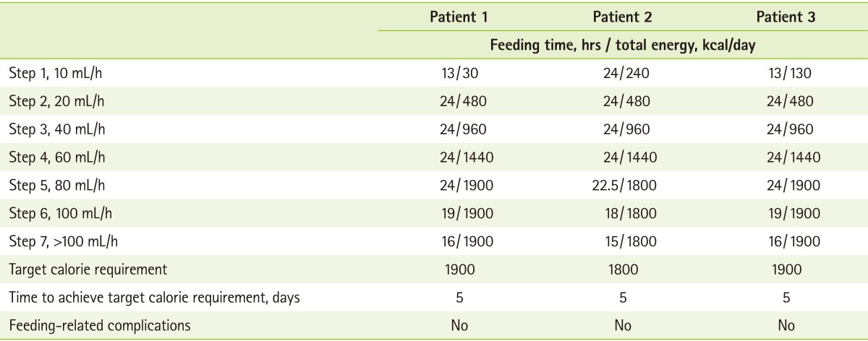The image size is (868, 341).
Task: Click Patient 1's Step 1 value 13/30
Action: [x=459, y=72]
